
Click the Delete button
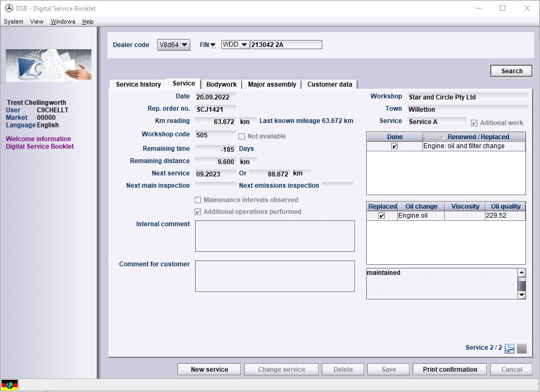(x=343, y=369)
